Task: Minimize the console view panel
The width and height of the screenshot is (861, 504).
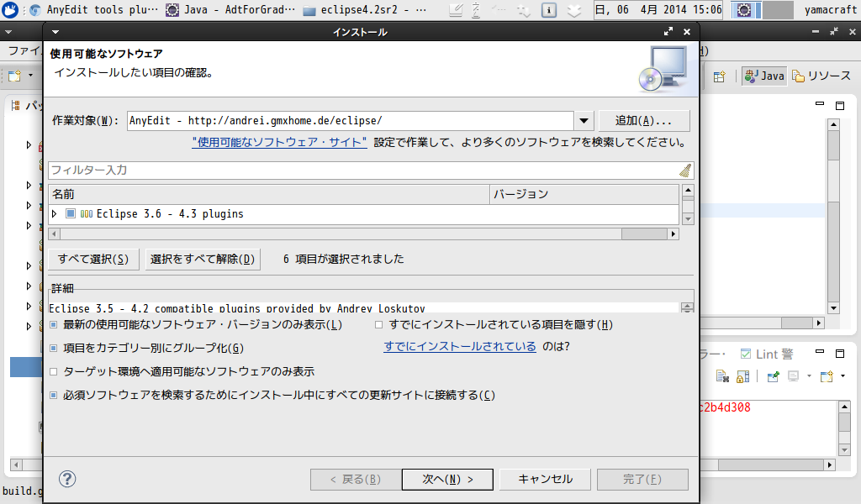Action: [820, 352]
